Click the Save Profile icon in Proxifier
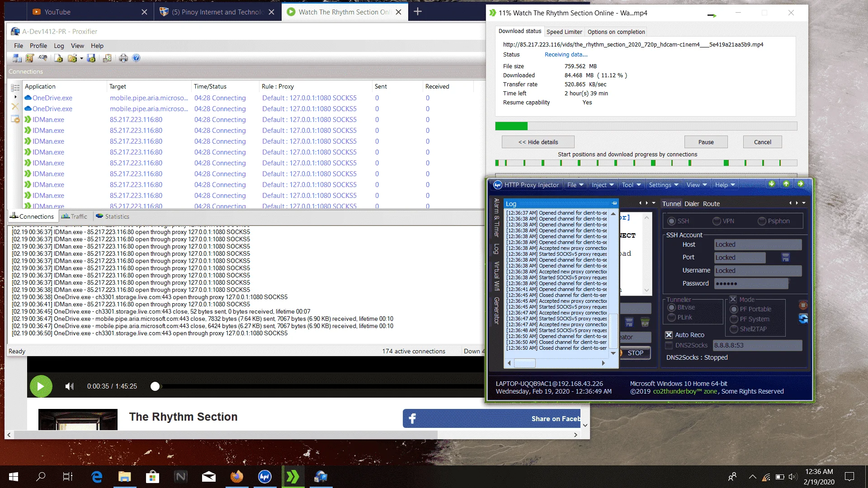 pyautogui.click(x=91, y=58)
